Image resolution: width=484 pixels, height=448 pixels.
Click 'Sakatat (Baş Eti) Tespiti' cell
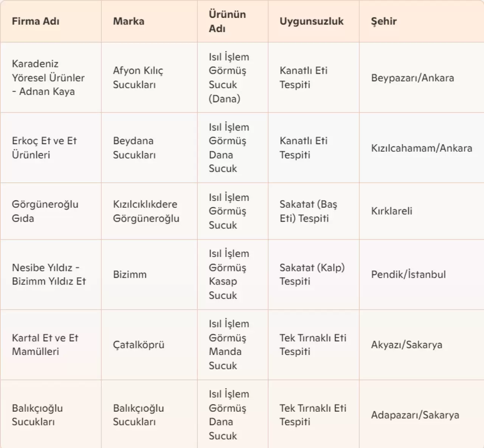(x=308, y=211)
